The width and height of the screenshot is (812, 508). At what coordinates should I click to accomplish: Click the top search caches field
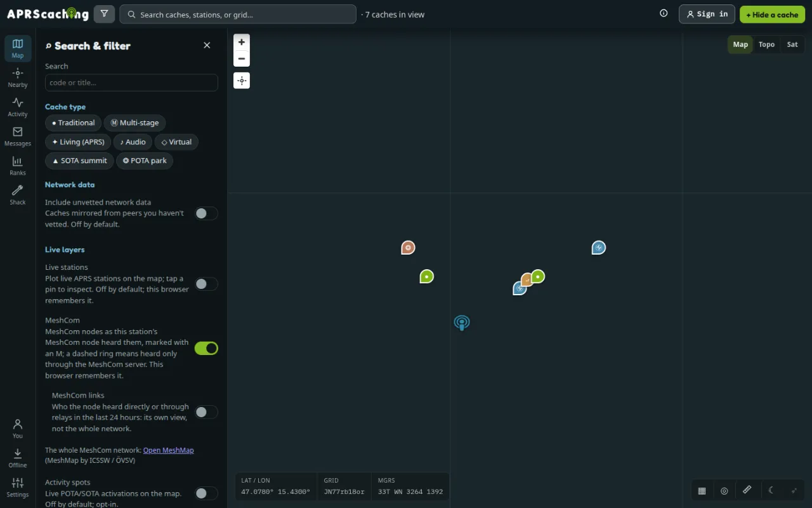[x=238, y=14]
